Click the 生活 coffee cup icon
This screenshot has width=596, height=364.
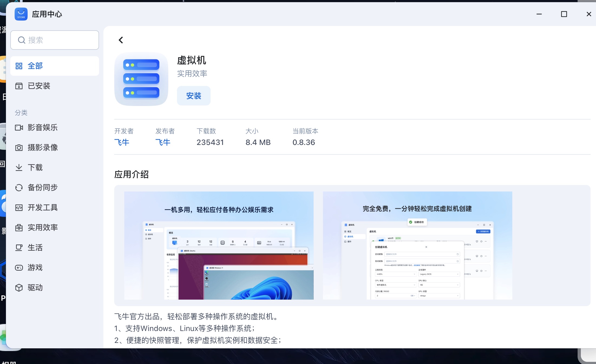pyautogui.click(x=19, y=248)
